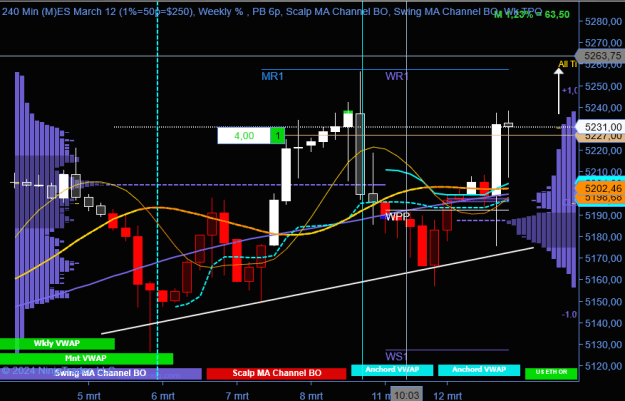Click the orange 5202,46 price marker
Screen dimensions: 625x401
602,188
